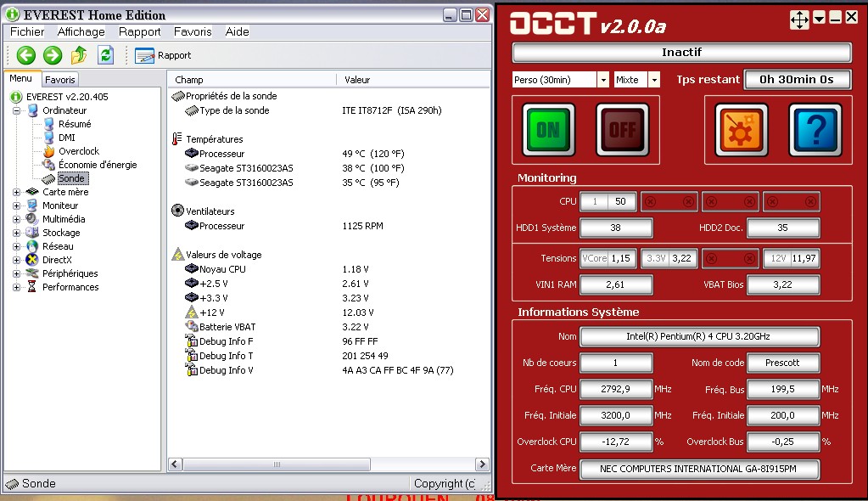Viewport: 868px width, 501px height.
Task: Click the horizontal scrollbar thumb
Action: [277, 464]
